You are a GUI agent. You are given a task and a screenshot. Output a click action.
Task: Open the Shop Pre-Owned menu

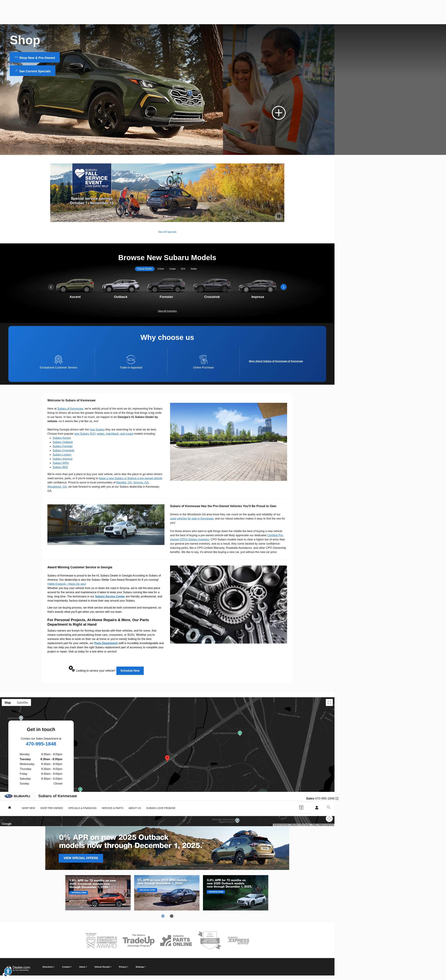[x=51, y=808]
